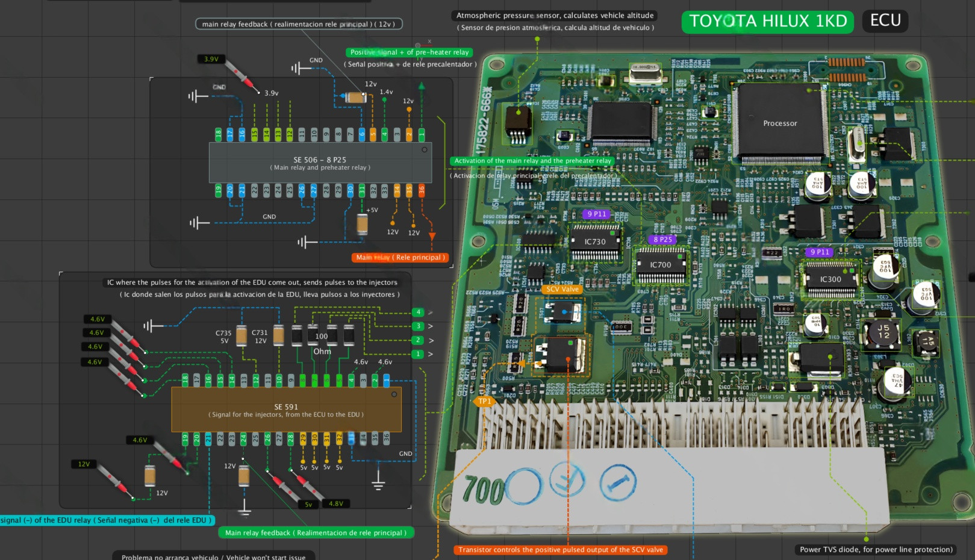Click the Processor chip on the board
This screenshot has width=975, height=560.
point(780,123)
